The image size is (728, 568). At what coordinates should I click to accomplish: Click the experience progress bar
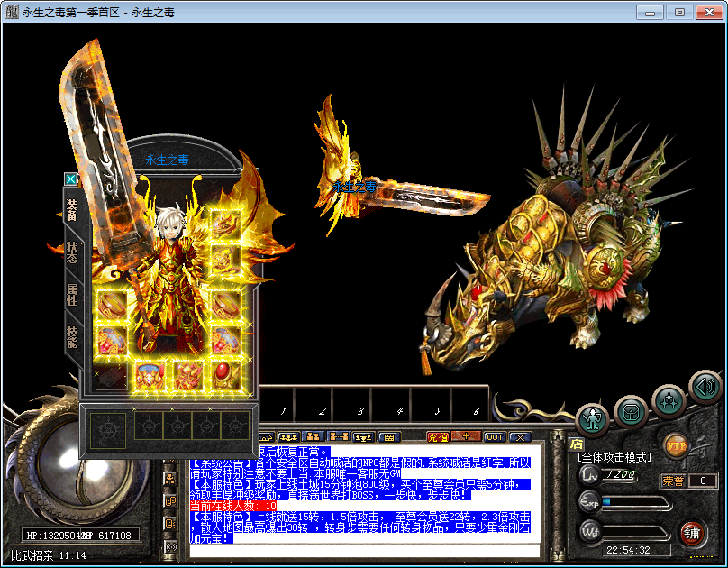click(x=635, y=502)
